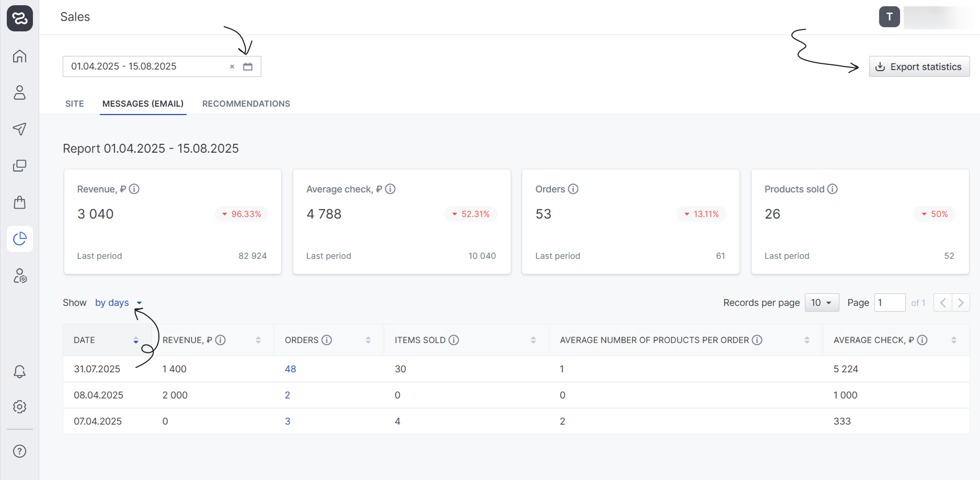
Task: Open the user profile sidebar icon
Action: [x=19, y=93]
